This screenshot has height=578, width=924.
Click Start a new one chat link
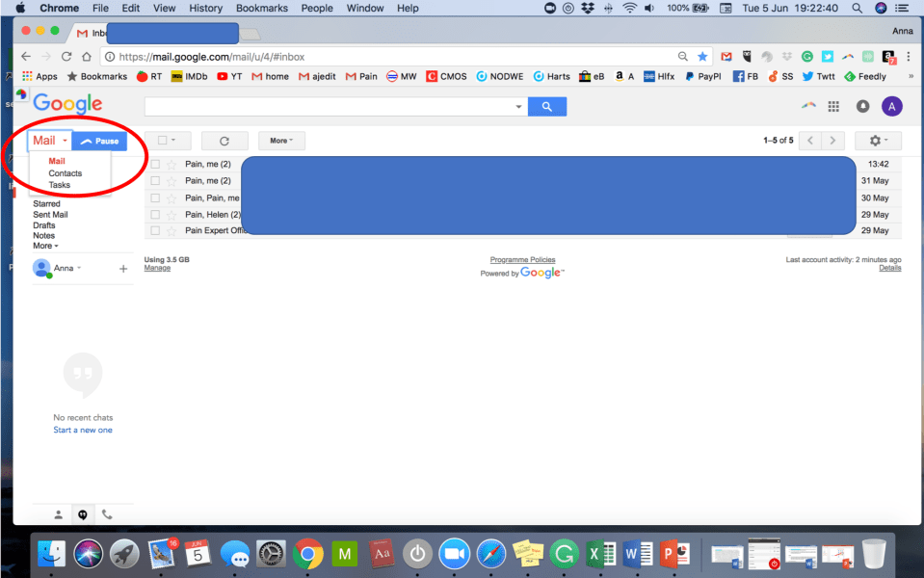pyautogui.click(x=82, y=430)
